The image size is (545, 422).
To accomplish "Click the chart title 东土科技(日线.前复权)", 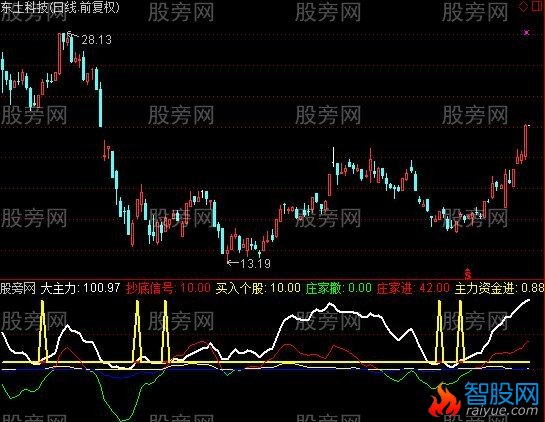I will click(x=60, y=7).
